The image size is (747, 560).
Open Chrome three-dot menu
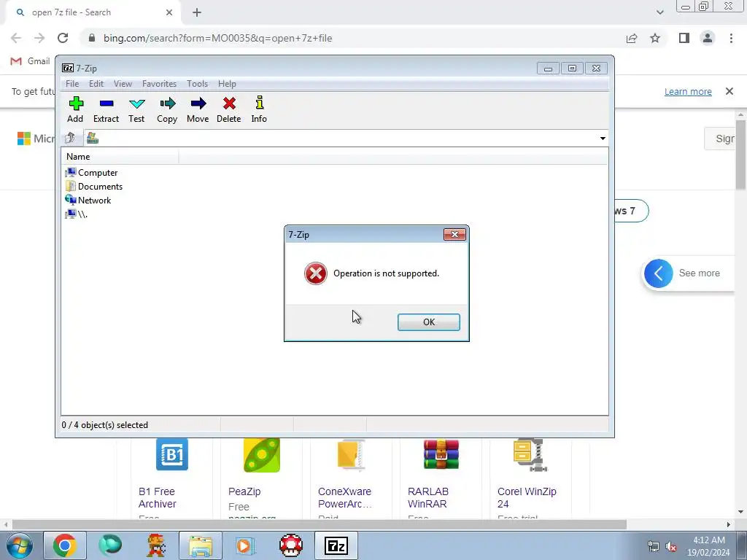pyautogui.click(x=731, y=38)
